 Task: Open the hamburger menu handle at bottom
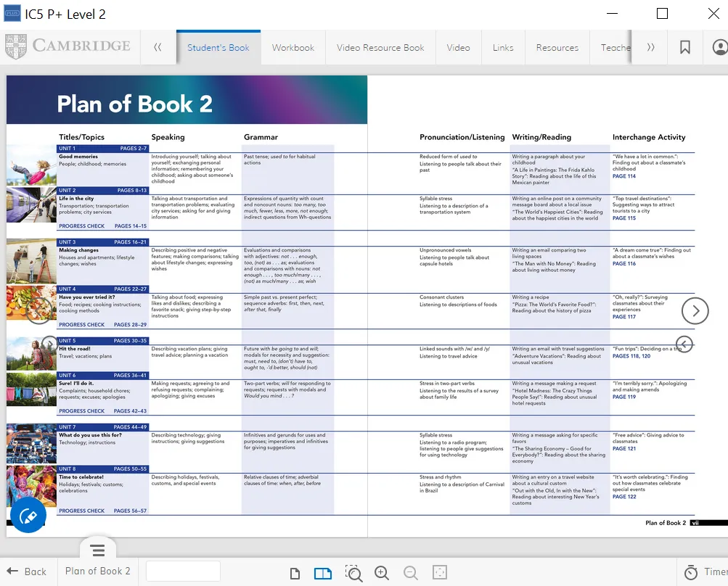click(x=98, y=550)
